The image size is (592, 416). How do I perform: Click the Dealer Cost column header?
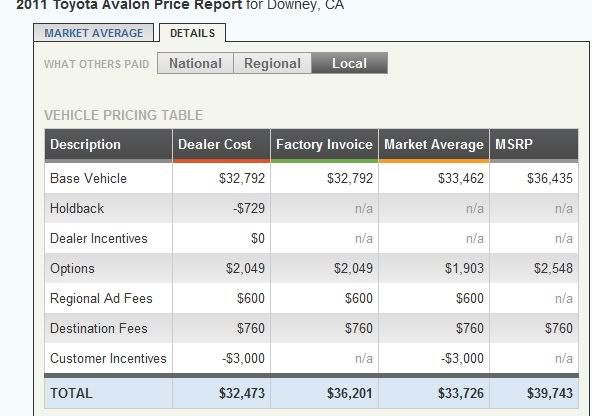click(x=222, y=145)
